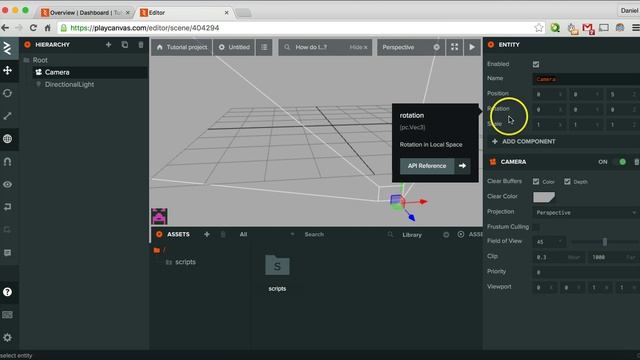Open the Tutorial project home button

pos(182,47)
